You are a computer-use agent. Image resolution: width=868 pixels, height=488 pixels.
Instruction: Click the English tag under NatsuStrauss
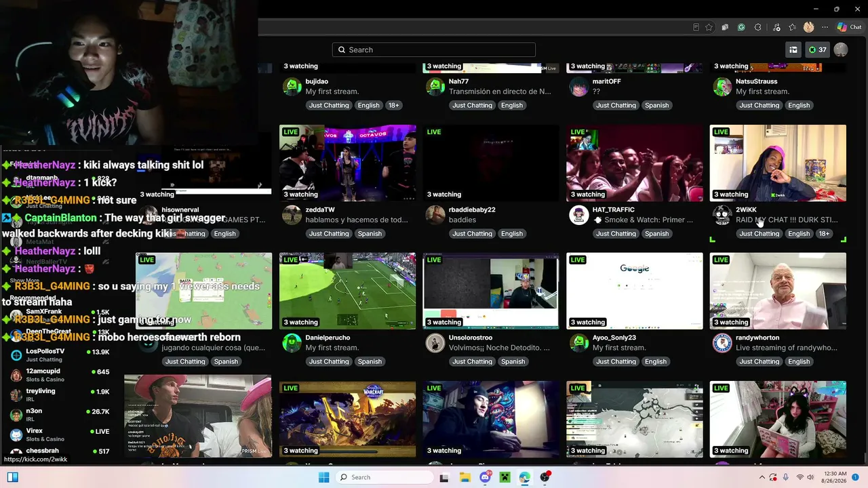799,105
